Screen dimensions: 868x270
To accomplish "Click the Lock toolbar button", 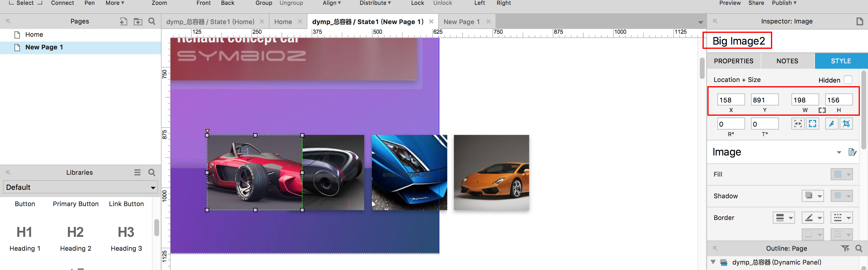I will 417,3.
